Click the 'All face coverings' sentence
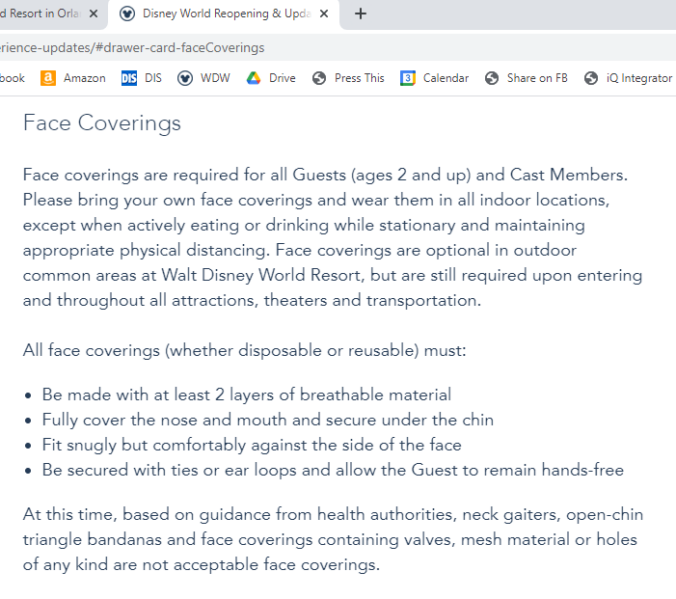 coord(244,350)
